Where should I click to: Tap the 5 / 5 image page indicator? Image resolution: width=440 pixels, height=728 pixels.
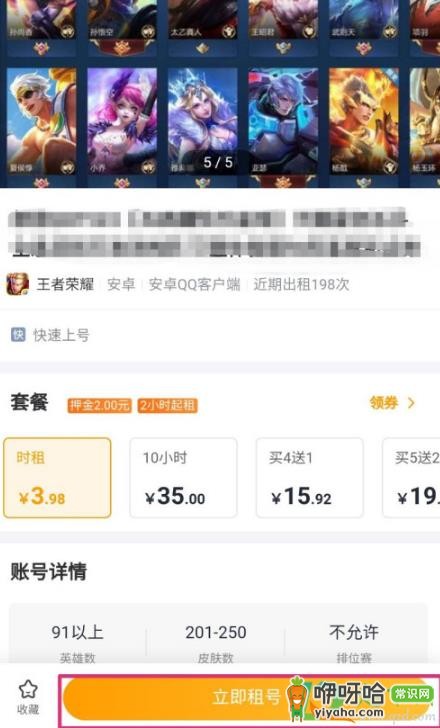click(218, 162)
